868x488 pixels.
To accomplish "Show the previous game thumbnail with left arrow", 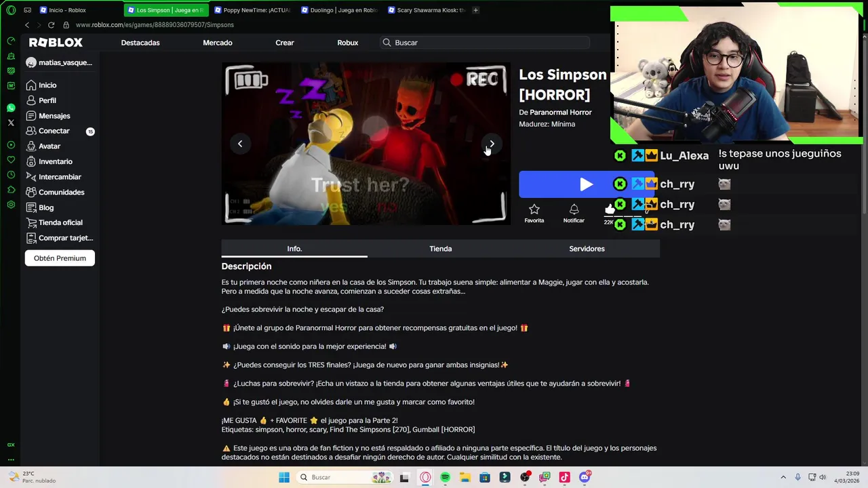I will (240, 144).
